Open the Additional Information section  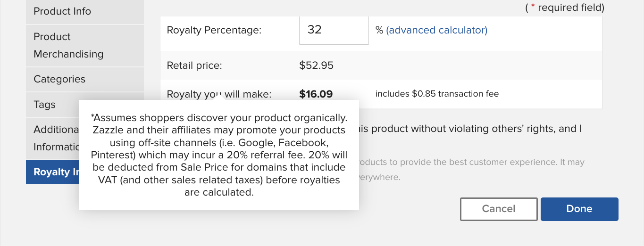click(52, 138)
